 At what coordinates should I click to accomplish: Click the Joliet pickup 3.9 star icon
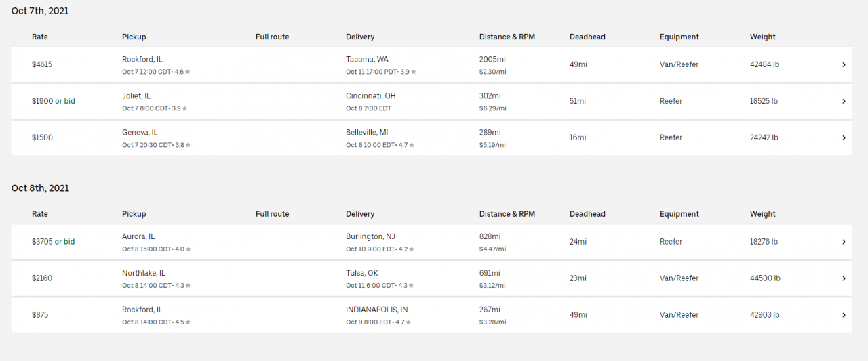pos(184,108)
